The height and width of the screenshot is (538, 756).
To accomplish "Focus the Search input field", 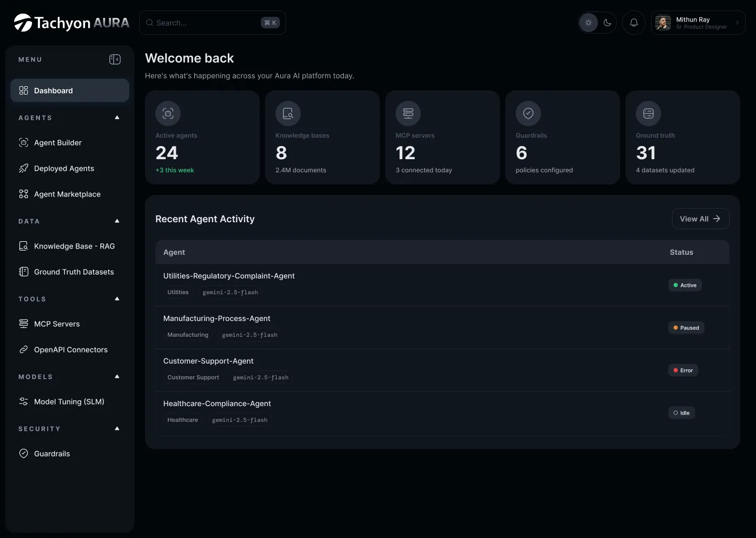I will pyautogui.click(x=212, y=23).
